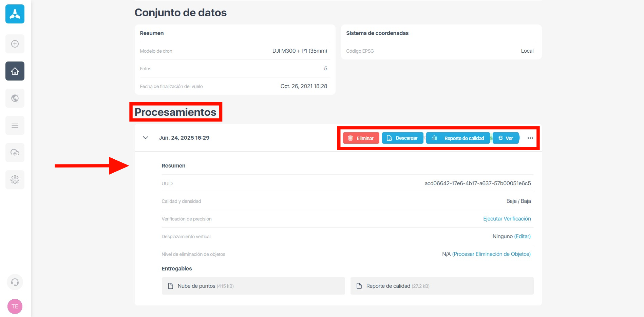
Task: Click the Ejecutar Verificación link
Action: (x=507, y=219)
